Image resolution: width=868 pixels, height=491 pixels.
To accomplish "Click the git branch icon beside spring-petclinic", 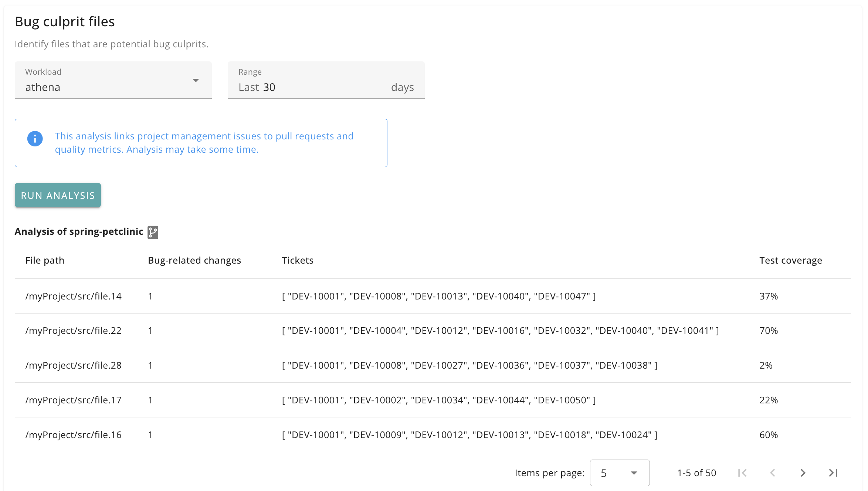I will click(x=153, y=232).
